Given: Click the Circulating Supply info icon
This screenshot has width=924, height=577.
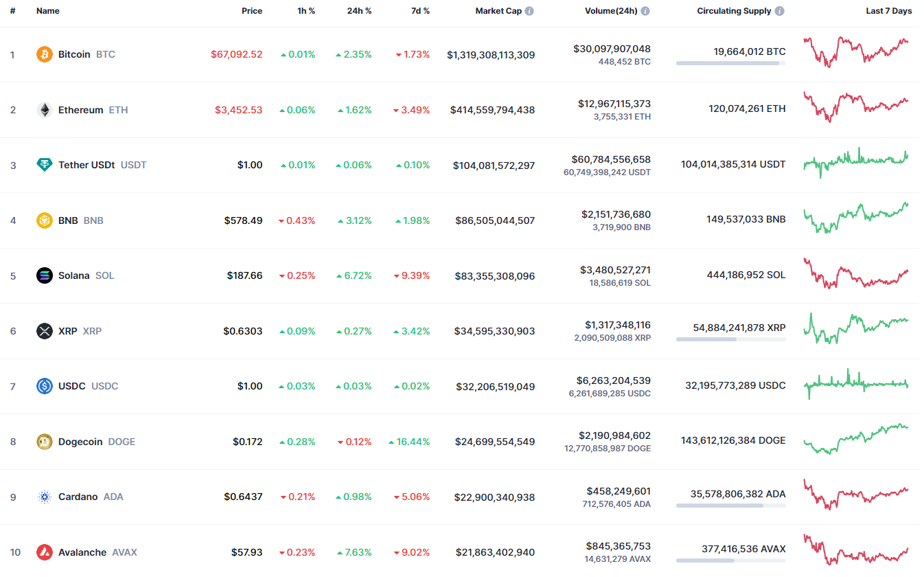Looking at the screenshot, I should [780, 11].
